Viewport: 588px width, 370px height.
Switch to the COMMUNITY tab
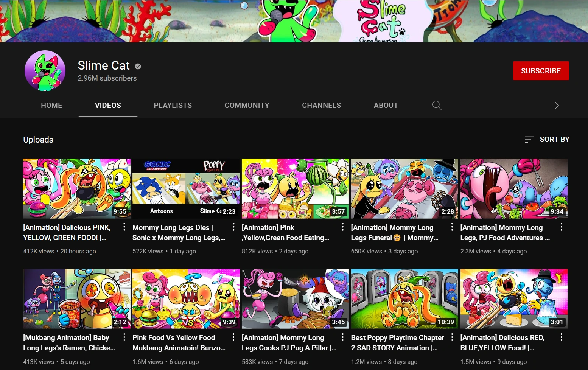(x=247, y=105)
